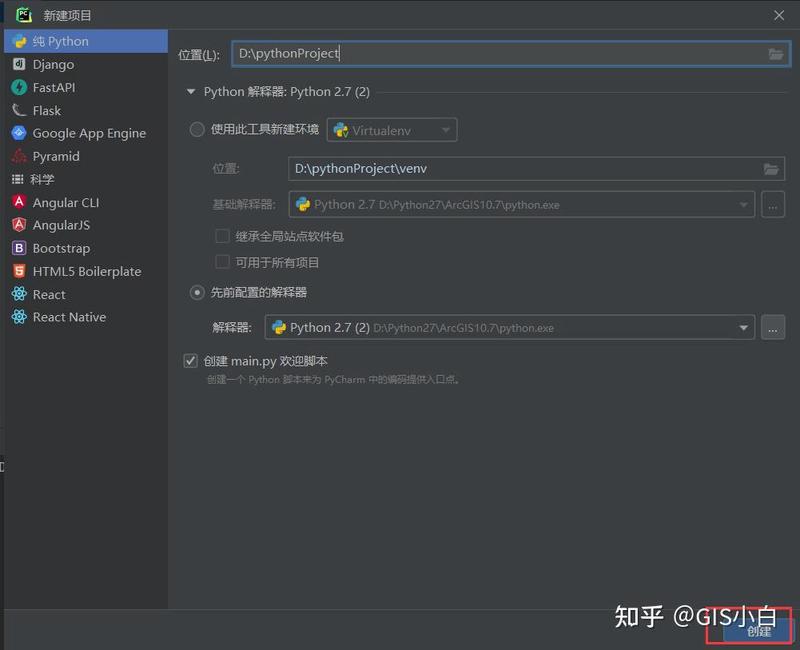This screenshot has width=800, height=650.
Task: Open the 基础解释器 Python 2.7 dropdown
Action: (521, 205)
